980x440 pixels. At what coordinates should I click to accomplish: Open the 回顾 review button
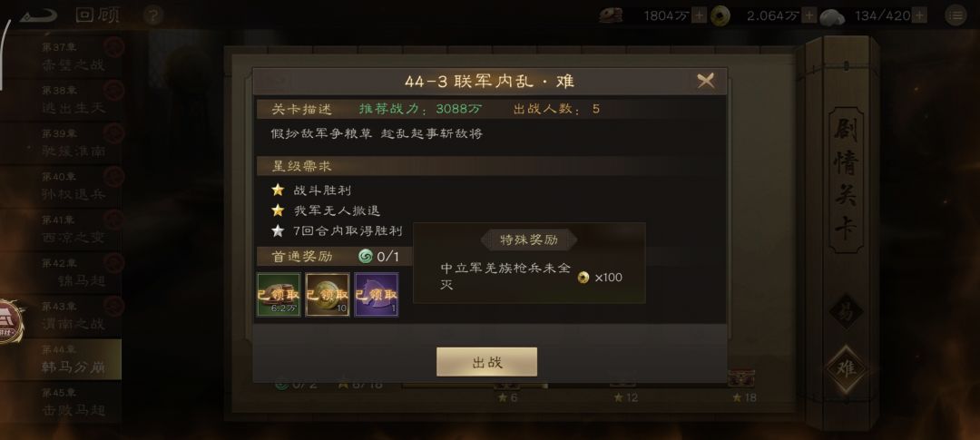97,15
